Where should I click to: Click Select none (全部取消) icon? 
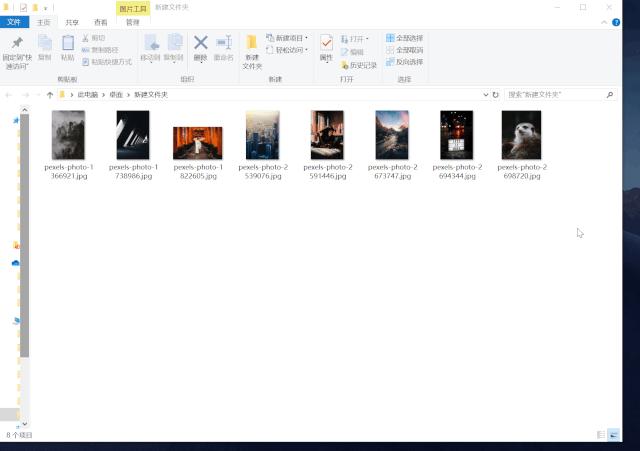(390, 50)
